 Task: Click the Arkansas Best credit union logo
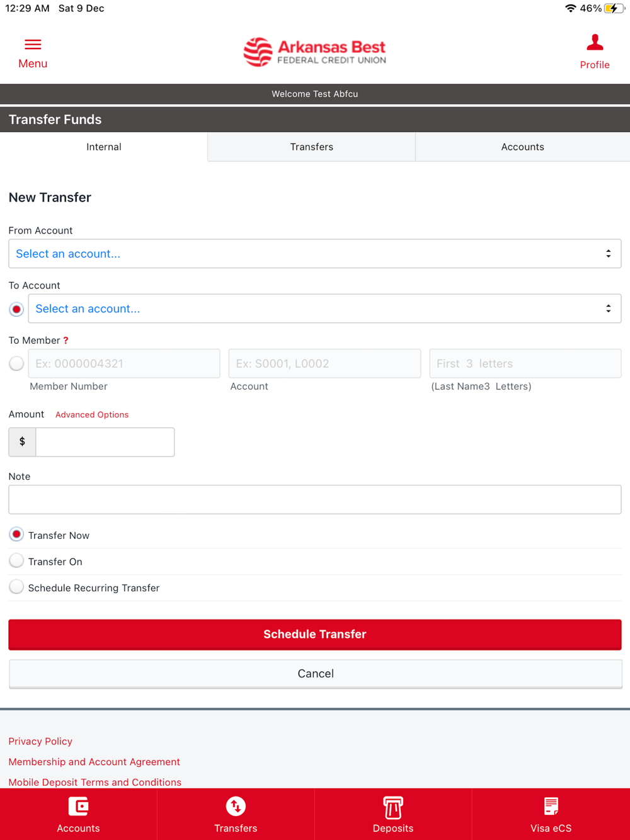[314, 52]
